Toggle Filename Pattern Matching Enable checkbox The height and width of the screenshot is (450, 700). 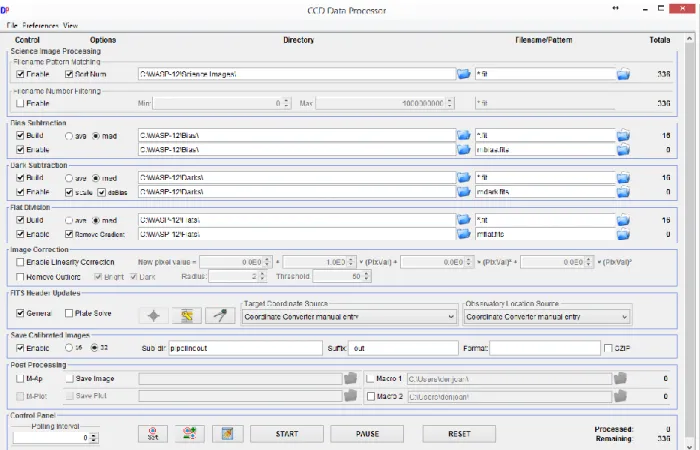pos(20,74)
